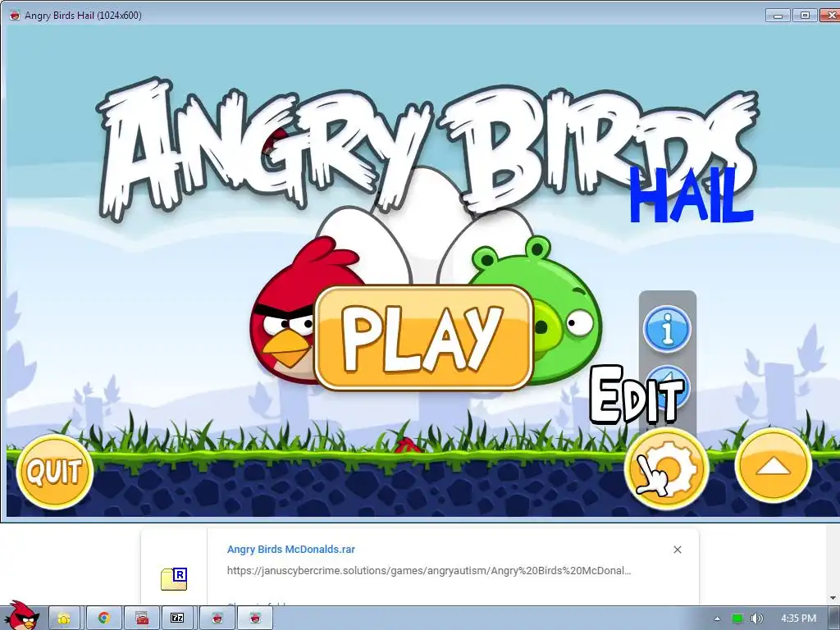
Task: Click the download URL text januscybercrime.solutions
Action: tap(429, 571)
